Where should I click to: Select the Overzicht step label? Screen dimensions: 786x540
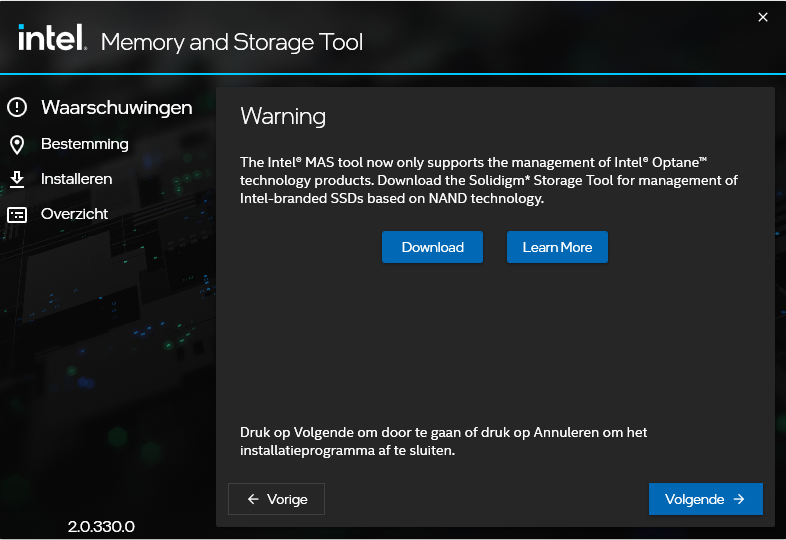coord(74,214)
